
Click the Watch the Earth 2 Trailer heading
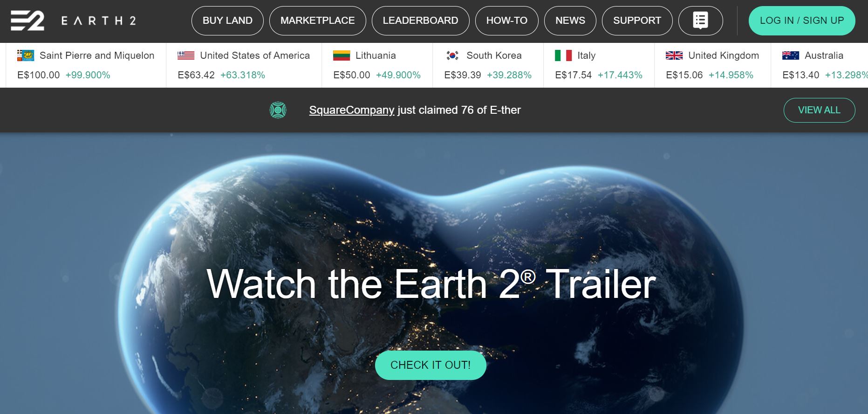tap(431, 284)
